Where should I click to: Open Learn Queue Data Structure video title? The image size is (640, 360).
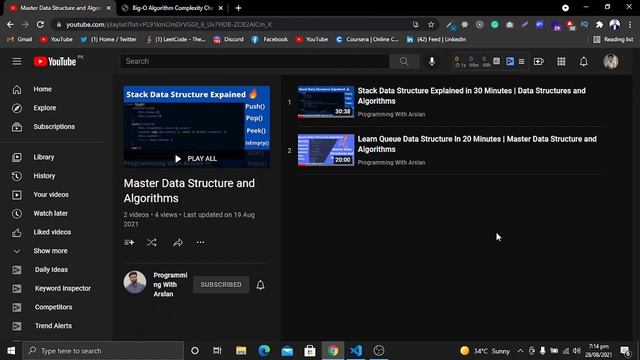click(477, 144)
